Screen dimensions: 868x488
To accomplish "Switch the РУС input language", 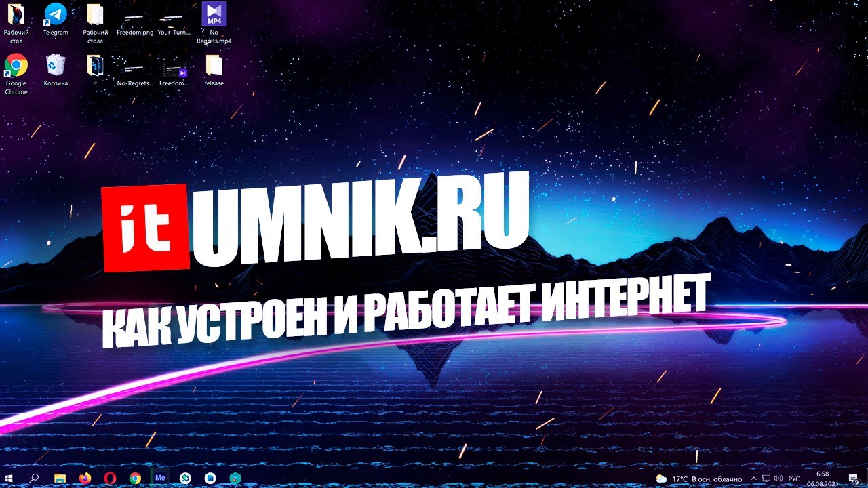I will coord(793,479).
